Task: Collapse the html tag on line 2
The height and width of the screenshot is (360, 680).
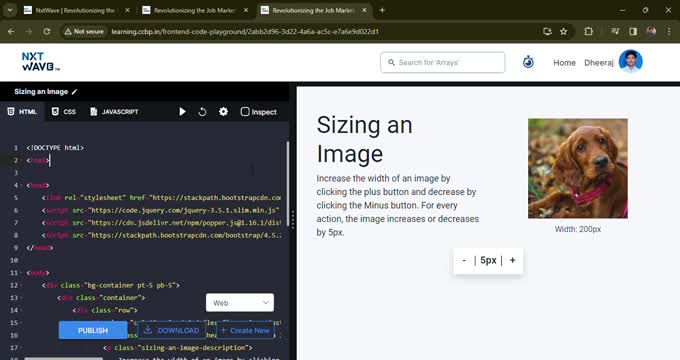Action: (21, 160)
